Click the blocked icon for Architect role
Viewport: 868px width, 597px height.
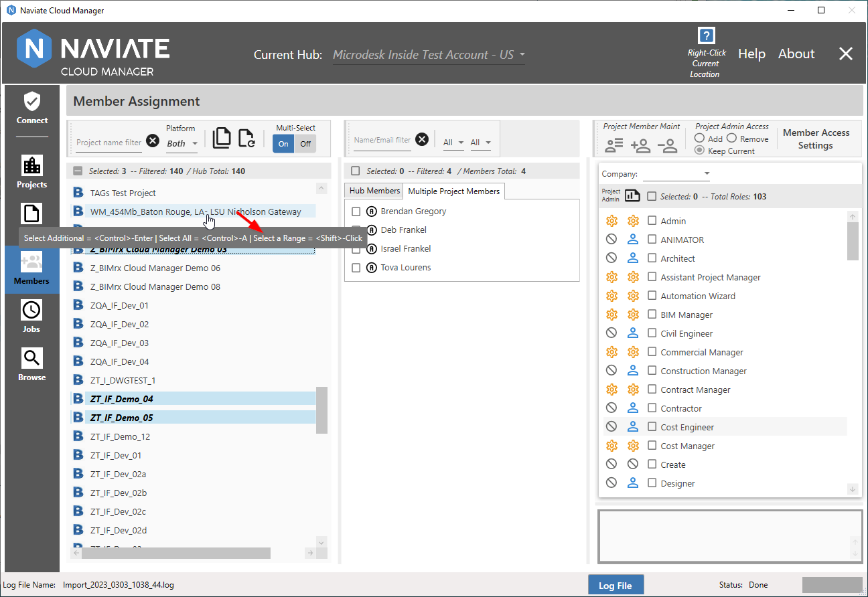[611, 258]
